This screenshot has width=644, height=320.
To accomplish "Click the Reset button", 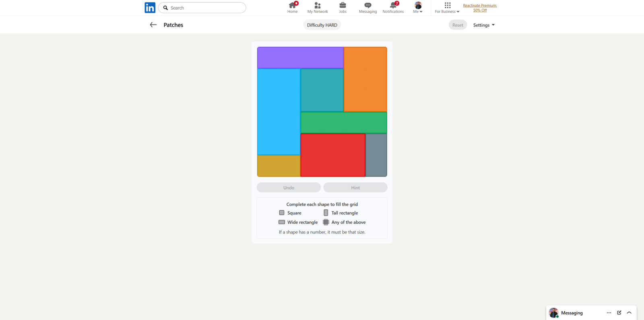I will (x=458, y=25).
